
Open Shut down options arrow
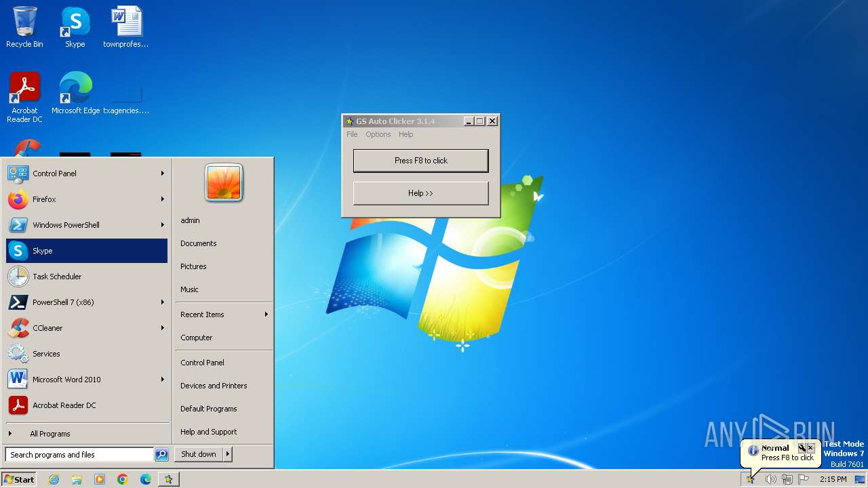[228, 455]
